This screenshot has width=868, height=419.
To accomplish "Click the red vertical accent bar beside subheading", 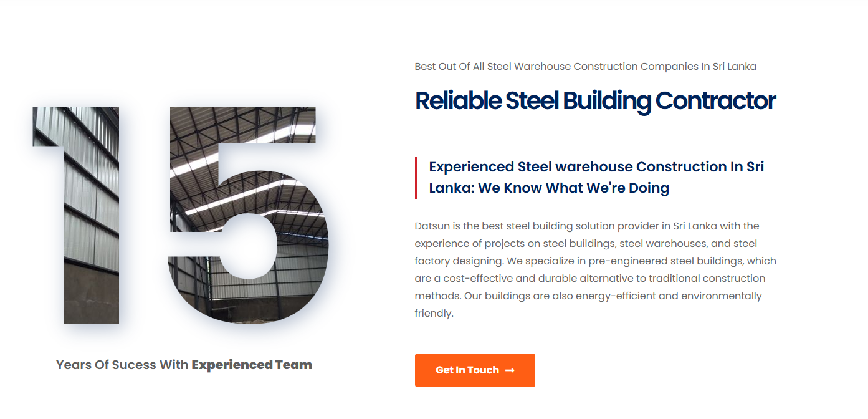I will pos(416,178).
